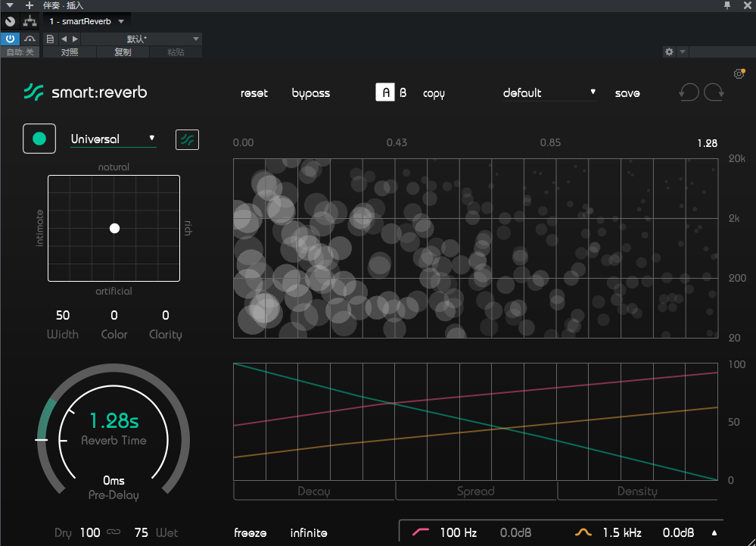Click the Width value 50

63,316
